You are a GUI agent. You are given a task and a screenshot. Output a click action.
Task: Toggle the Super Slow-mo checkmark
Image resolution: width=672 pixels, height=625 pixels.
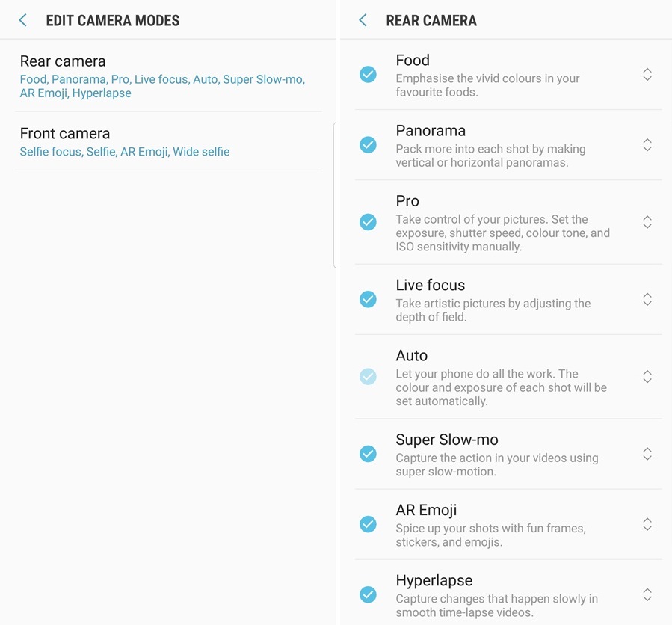(x=368, y=454)
